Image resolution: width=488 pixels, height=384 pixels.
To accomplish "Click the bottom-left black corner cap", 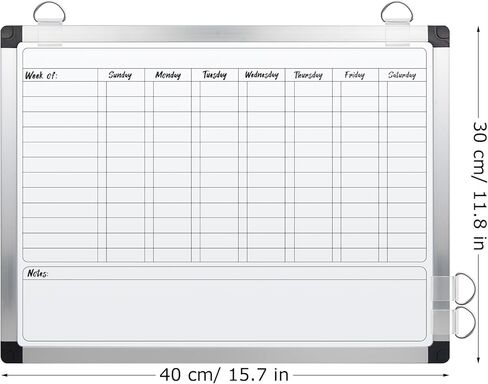I will 11,352.
